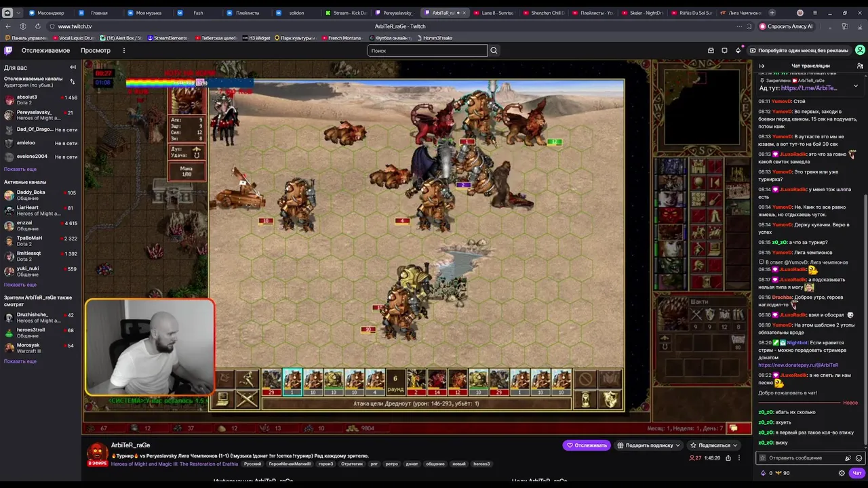Click the browser bookmark icon
This screenshot has width=868, height=488.
pyautogui.click(x=749, y=26)
